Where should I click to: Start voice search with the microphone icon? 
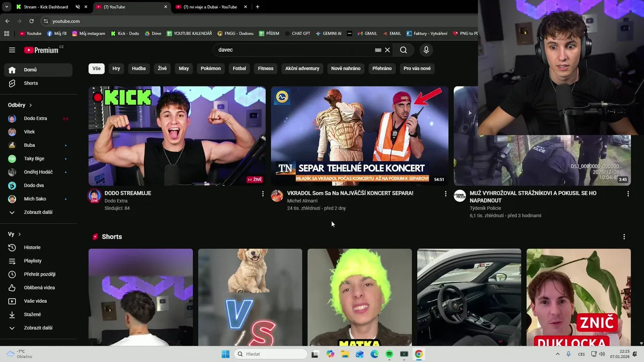point(426,50)
